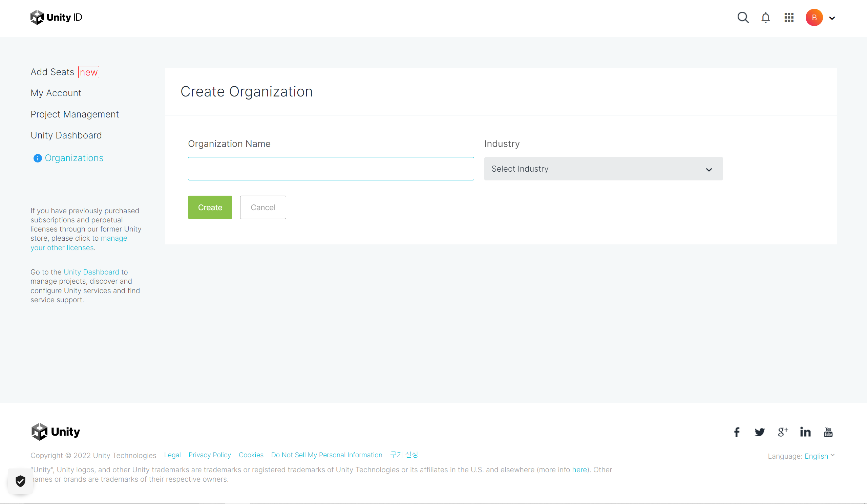Go to My Account in sidebar
The height and width of the screenshot is (504, 867).
56,93
